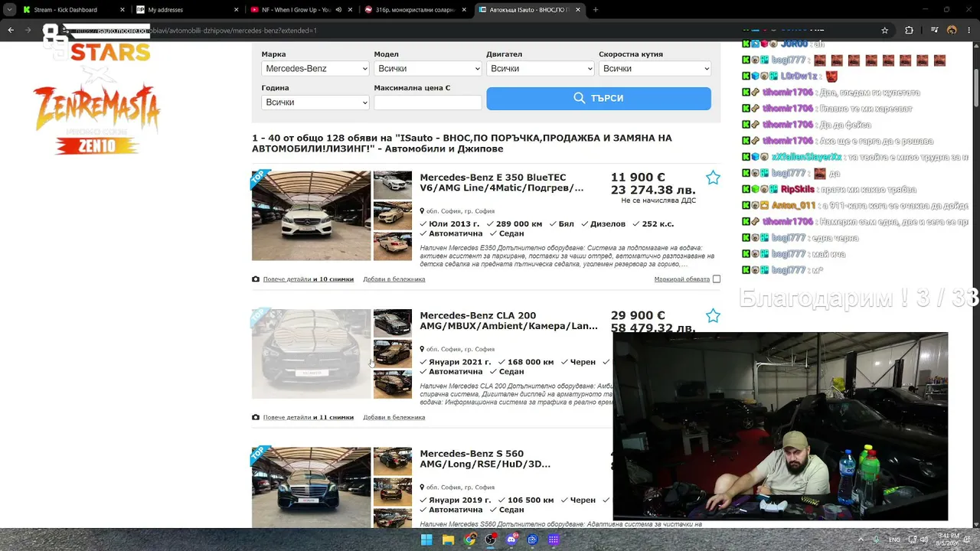View the first small thumbnail of the S 560
The width and height of the screenshot is (980, 551).
pyautogui.click(x=393, y=461)
